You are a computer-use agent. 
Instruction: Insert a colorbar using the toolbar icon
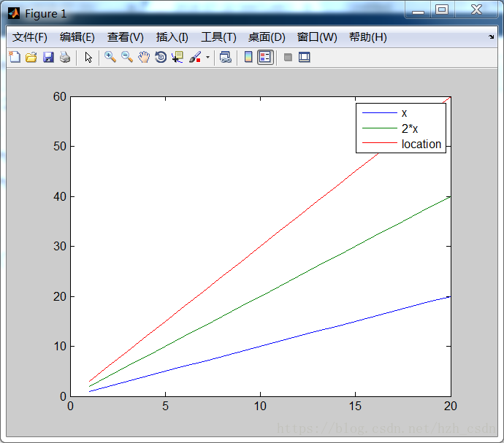tap(248, 57)
